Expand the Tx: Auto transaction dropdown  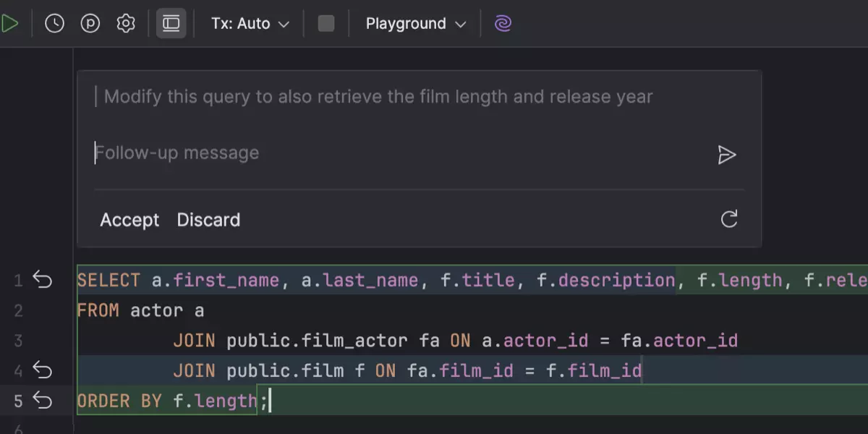(x=250, y=24)
